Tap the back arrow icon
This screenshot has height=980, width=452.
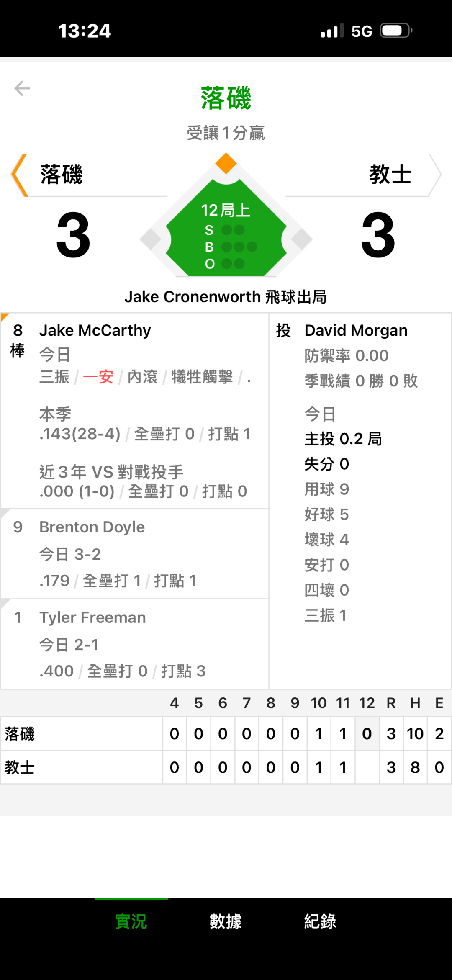pos(22,88)
